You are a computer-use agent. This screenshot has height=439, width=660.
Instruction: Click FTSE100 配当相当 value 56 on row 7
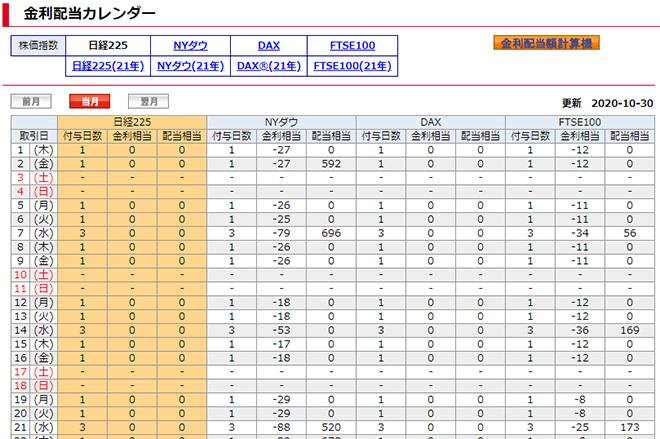point(629,233)
